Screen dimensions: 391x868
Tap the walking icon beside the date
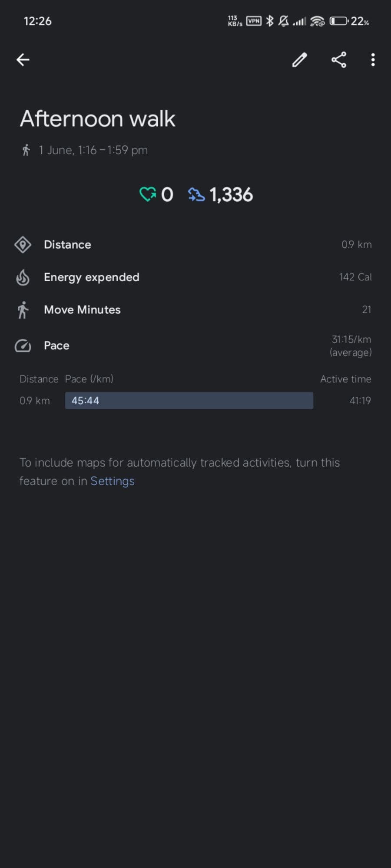coord(26,150)
